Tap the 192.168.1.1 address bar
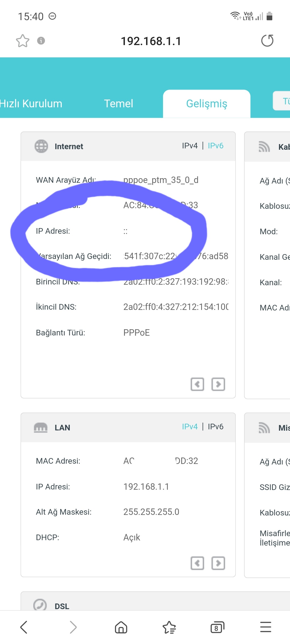 (151, 41)
